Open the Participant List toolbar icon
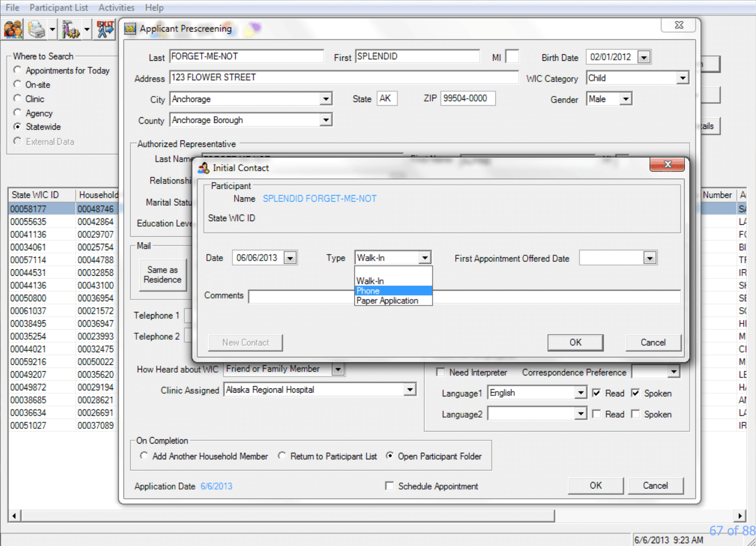 click(13, 29)
